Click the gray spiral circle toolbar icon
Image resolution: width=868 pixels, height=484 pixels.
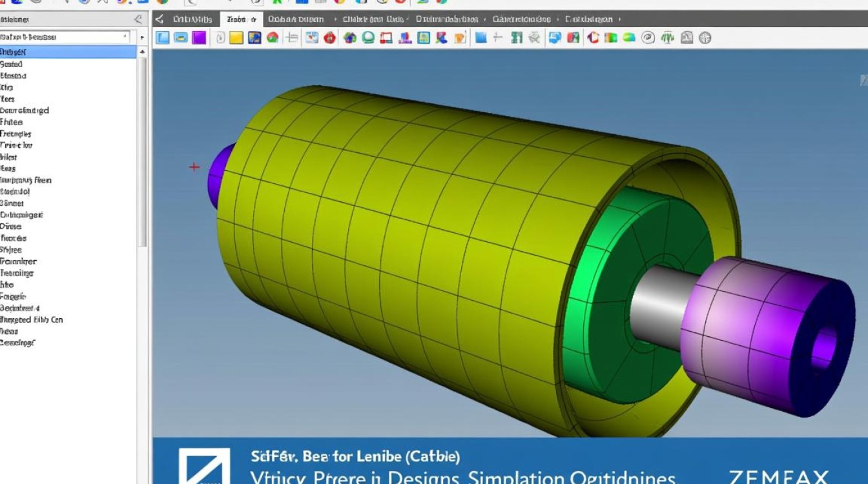pos(648,38)
